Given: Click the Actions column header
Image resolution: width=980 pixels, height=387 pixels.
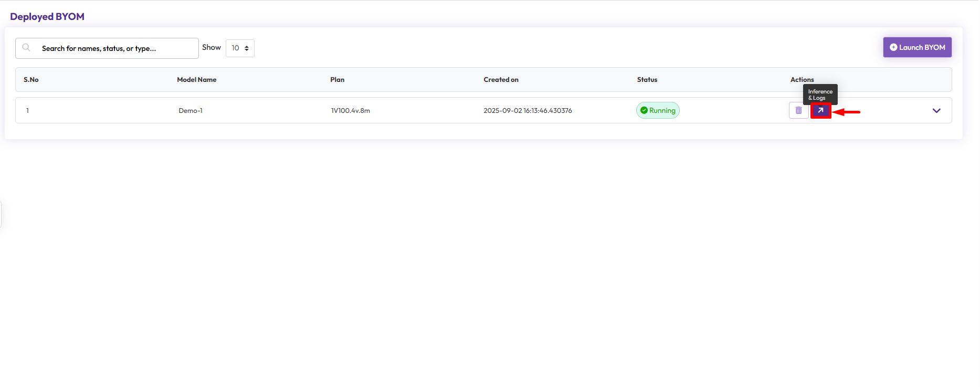Looking at the screenshot, I should coord(802,80).
